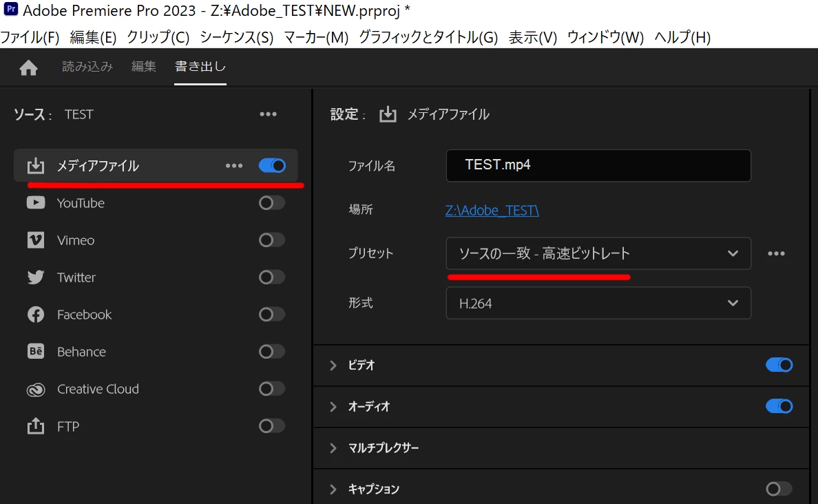818x504 pixels.
Task: Switch to the 読み込み tab
Action: (87, 67)
